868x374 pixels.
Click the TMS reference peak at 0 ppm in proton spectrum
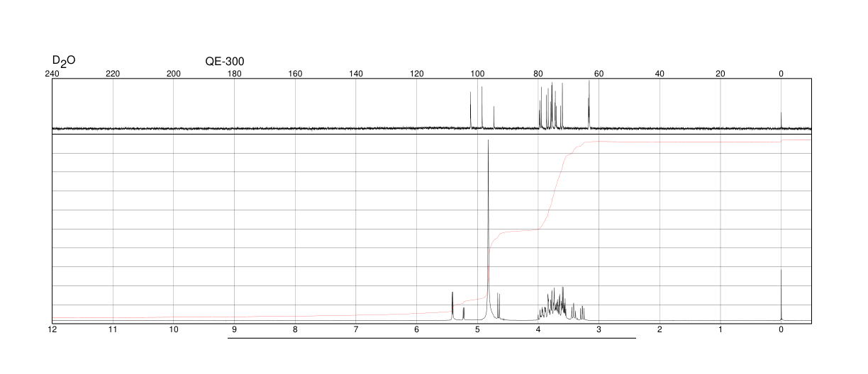tap(781, 295)
